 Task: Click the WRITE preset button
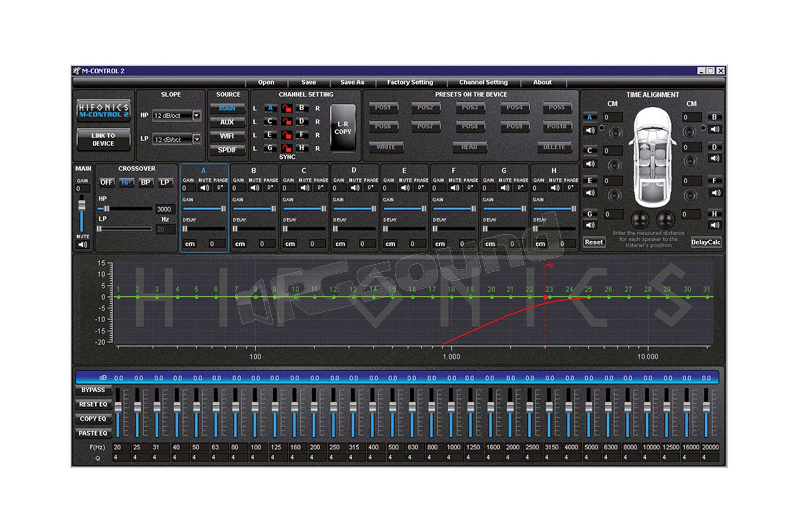[x=386, y=147]
